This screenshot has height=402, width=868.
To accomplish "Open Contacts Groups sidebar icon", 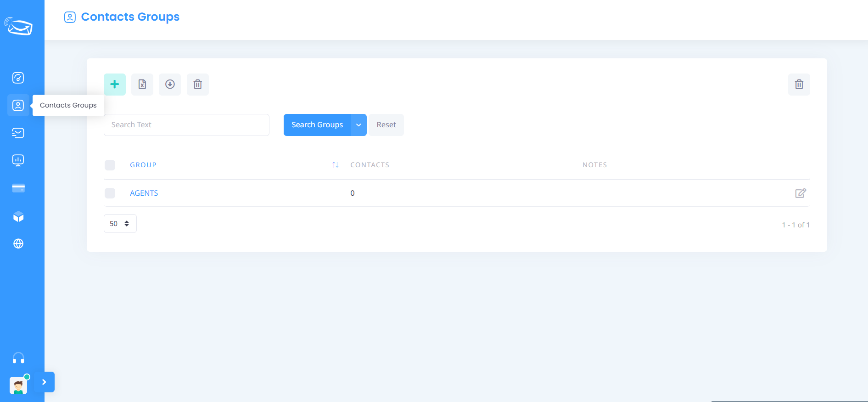I will (18, 105).
